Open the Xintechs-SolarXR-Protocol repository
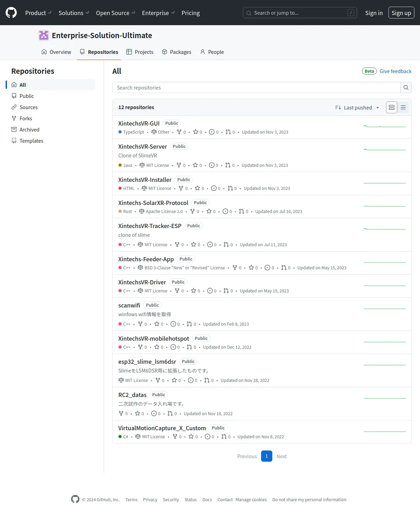 pos(153,203)
